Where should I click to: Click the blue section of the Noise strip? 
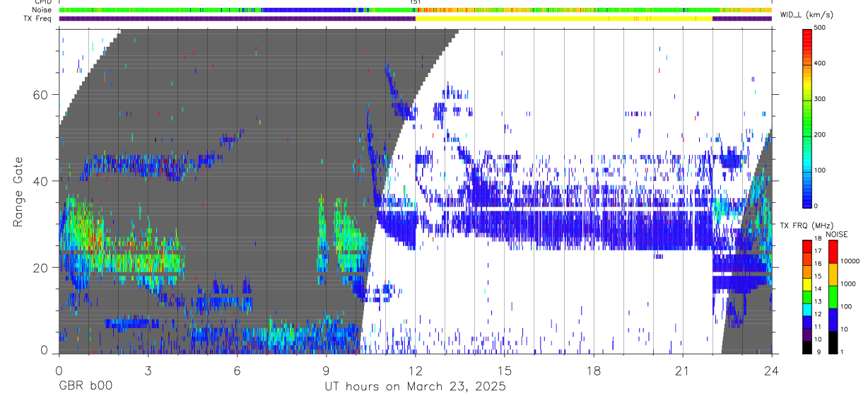311,10
